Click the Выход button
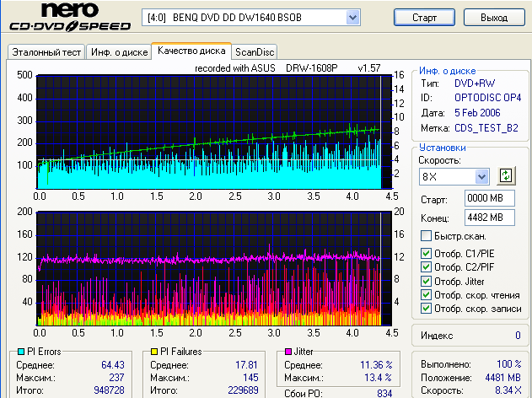532x398 pixels. pyautogui.click(x=494, y=18)
